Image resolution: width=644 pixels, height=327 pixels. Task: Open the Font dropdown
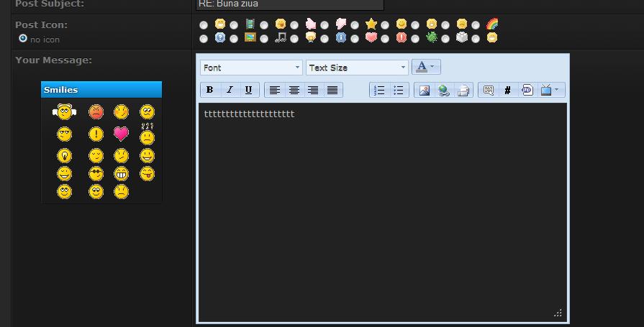[x=251, y=68]
